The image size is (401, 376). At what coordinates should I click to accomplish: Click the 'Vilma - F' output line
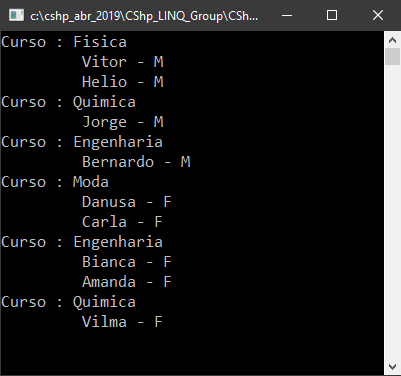[122, 322]
